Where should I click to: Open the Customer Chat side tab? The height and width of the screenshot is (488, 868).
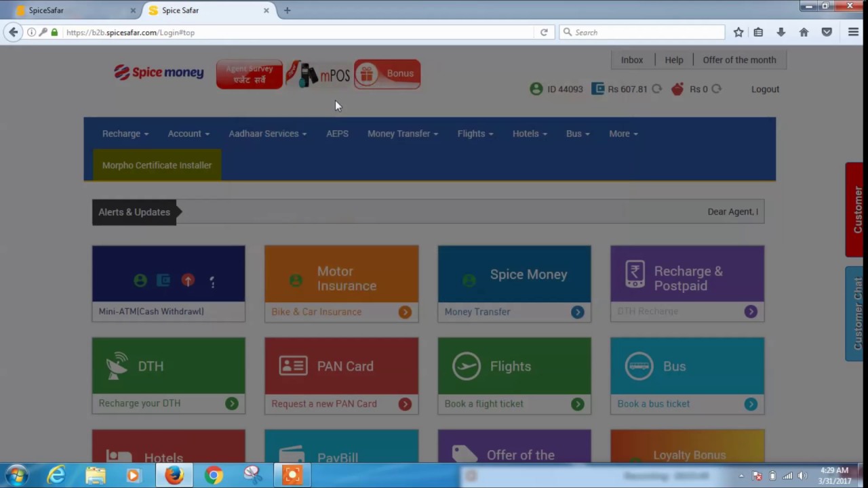(856, 313)
